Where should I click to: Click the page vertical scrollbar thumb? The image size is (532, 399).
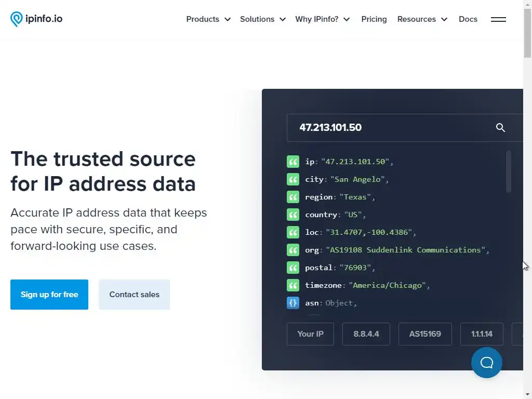pos(528,33)
